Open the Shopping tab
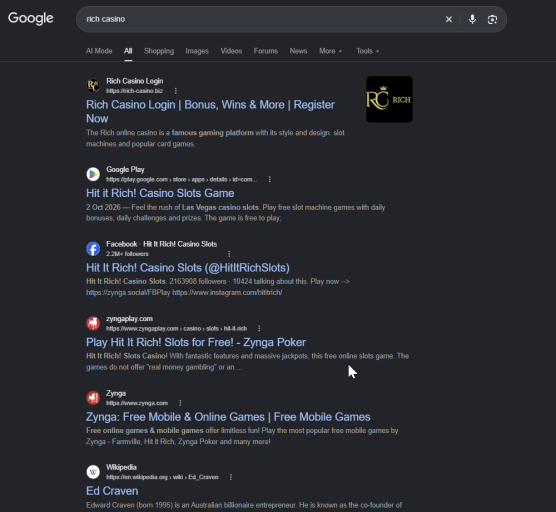 click(159, 51)
